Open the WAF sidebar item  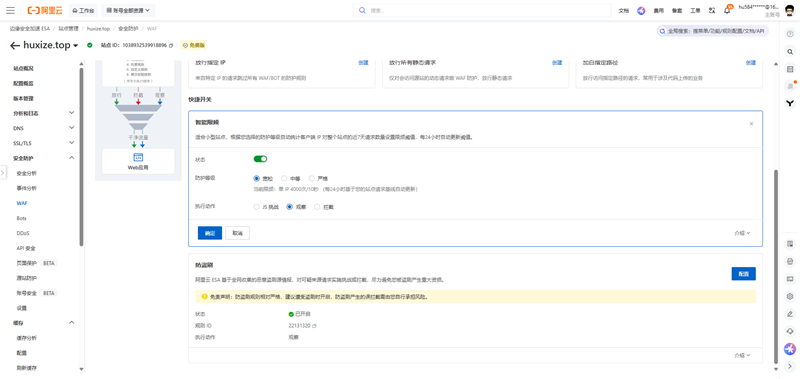tap(22, 203)
